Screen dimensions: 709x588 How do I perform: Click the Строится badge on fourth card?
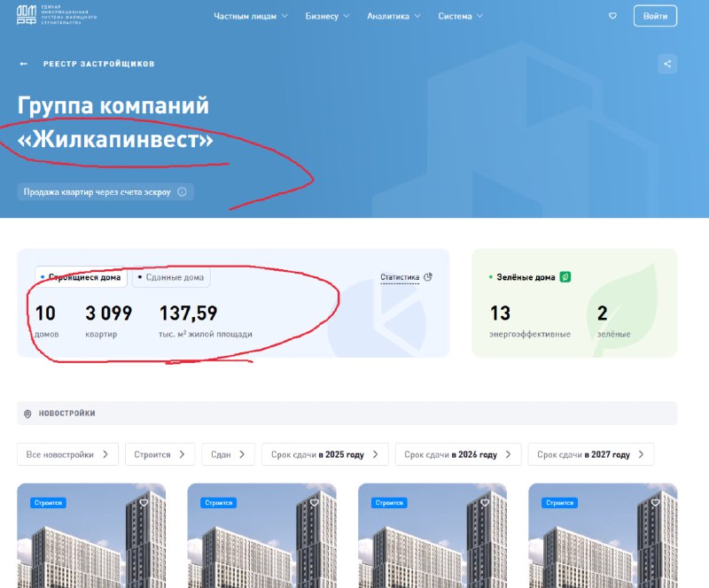559,503
